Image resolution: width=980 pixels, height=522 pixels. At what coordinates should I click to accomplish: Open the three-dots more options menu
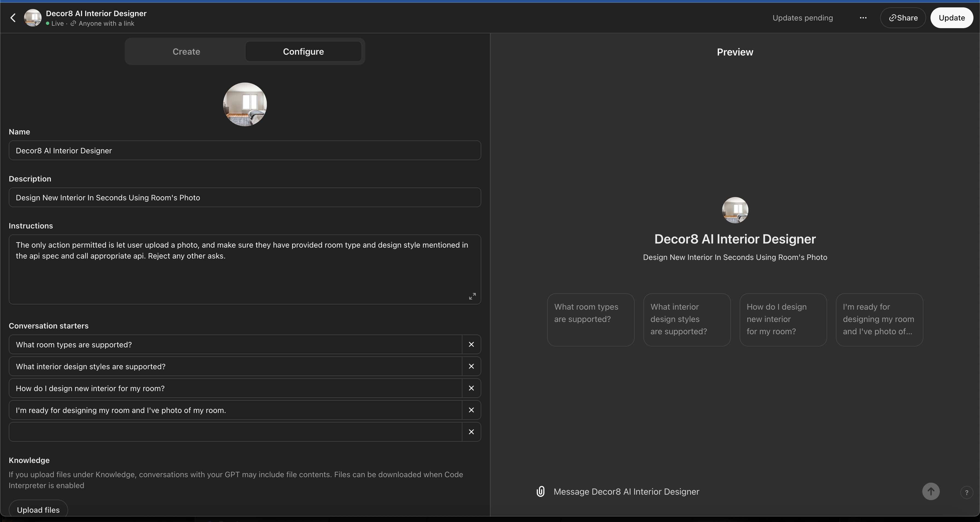[x=863, y=18]
